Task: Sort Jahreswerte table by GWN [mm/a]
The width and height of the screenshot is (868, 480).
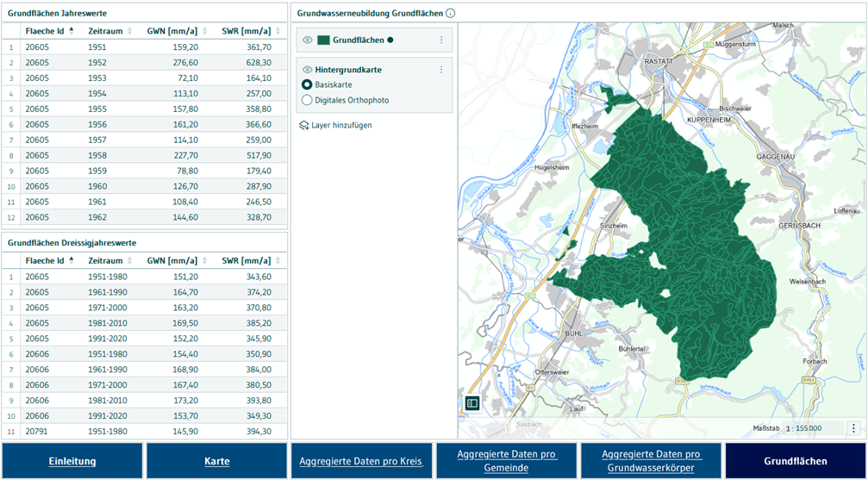Action: click(204, 31)
